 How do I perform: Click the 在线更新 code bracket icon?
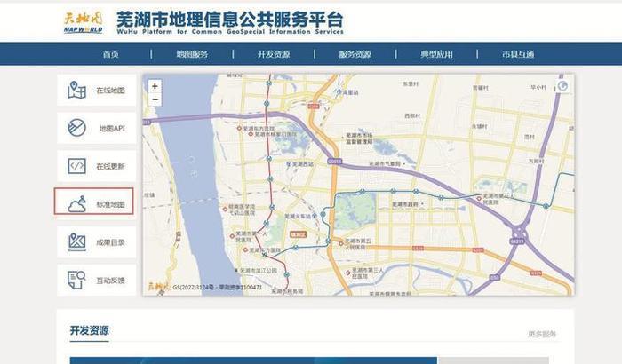pyautogui.click(x=76, y=166)
